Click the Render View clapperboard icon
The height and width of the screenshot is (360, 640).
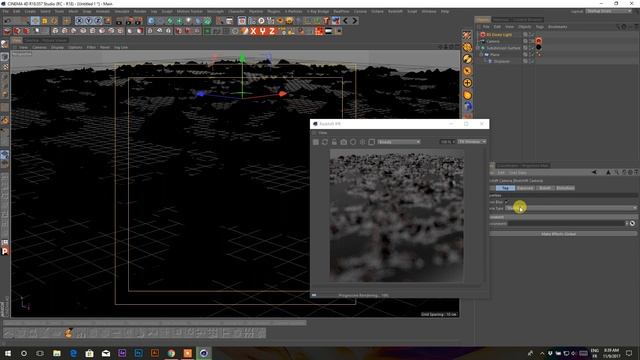pos(119,20)
